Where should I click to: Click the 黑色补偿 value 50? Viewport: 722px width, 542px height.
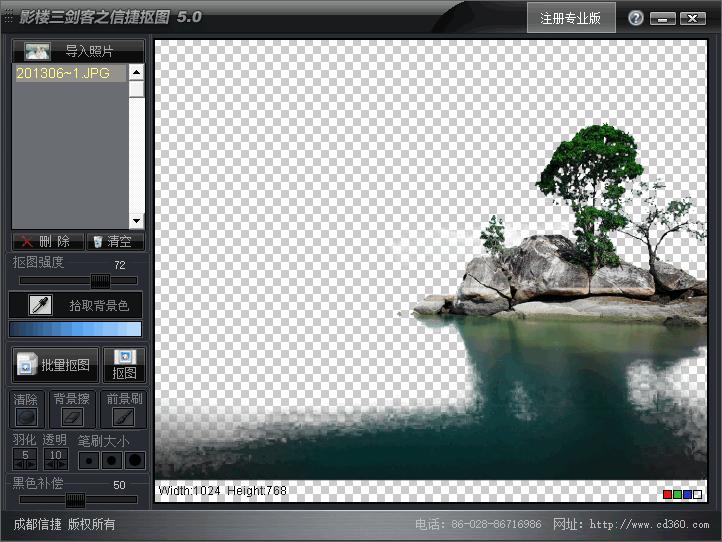[x=119, y=485]
